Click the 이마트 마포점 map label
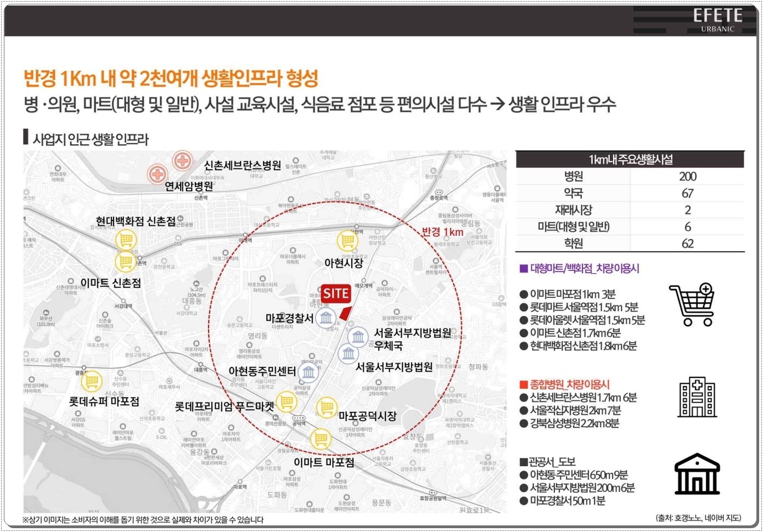The height and width of the screenshot is (532, 763). pyautogui.click(x=324, y=462)
